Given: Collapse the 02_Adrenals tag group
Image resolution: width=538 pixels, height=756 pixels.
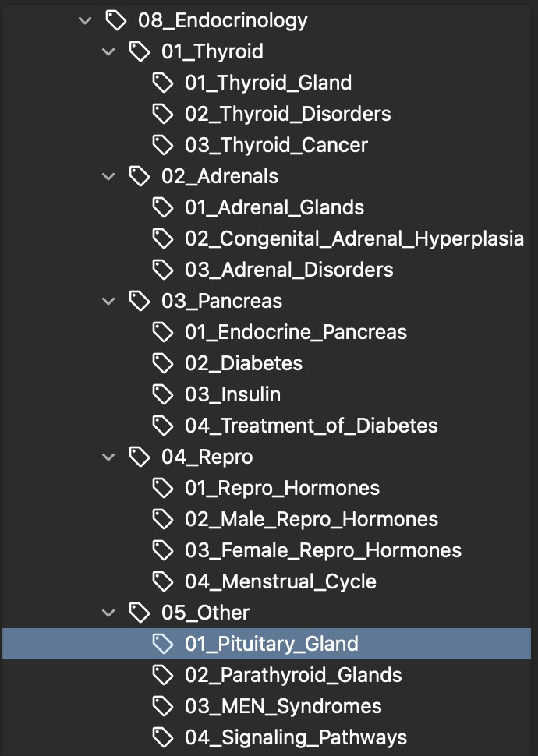Looking at the screenshot, I should [108, 176].
